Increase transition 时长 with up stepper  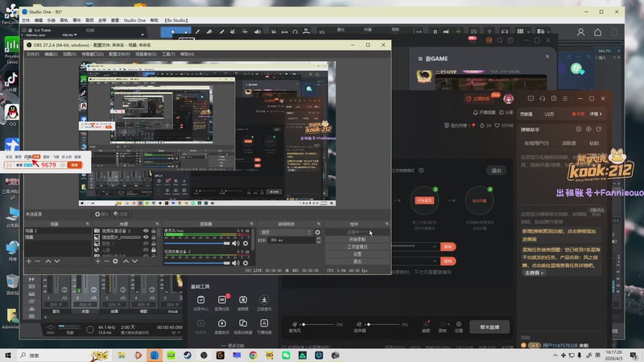(318, 238)
